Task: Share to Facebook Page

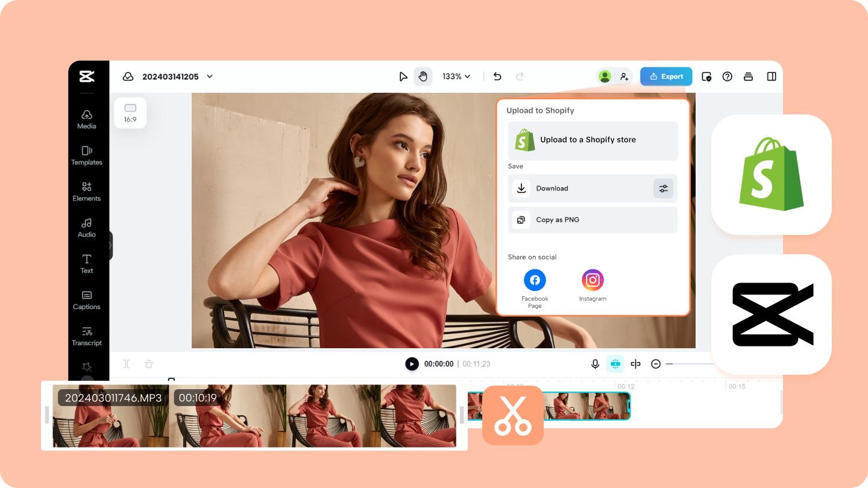Action: pos(535,289)
